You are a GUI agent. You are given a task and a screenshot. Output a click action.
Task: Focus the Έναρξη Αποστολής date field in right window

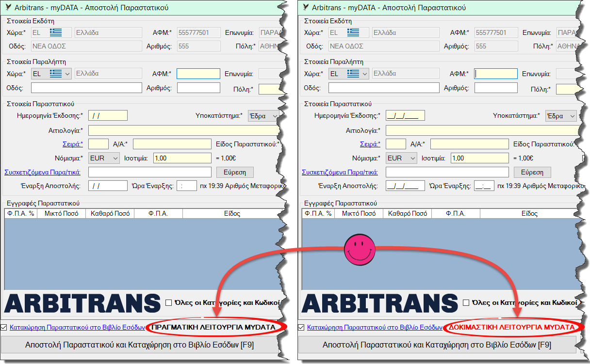[x=405, y=186]
